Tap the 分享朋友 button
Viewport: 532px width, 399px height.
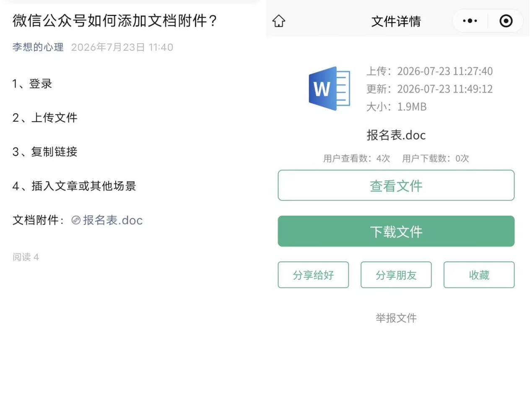(x=396, y=275)
